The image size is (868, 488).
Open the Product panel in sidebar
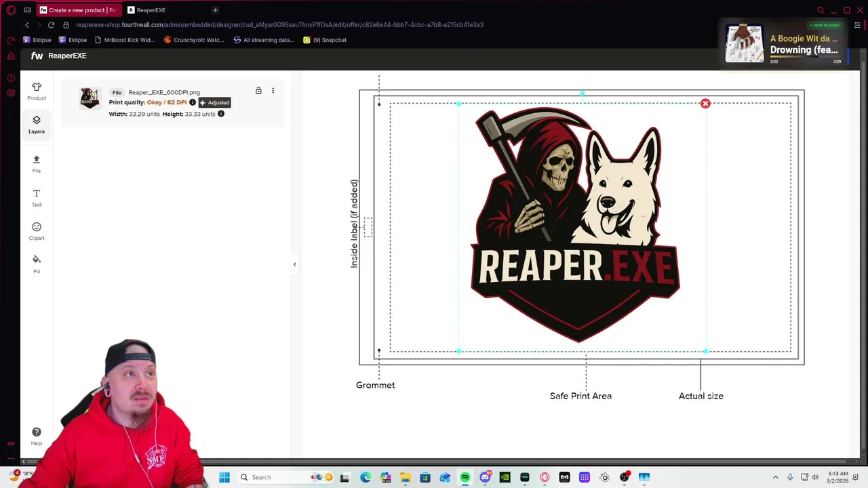[x=37, y=91]
